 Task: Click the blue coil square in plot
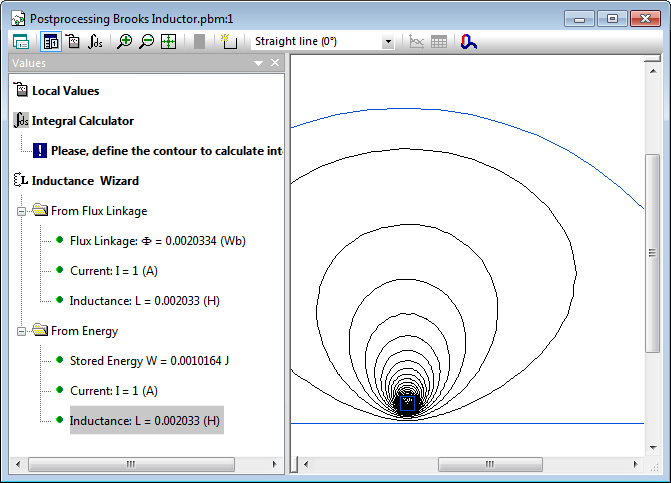point(407,403)
